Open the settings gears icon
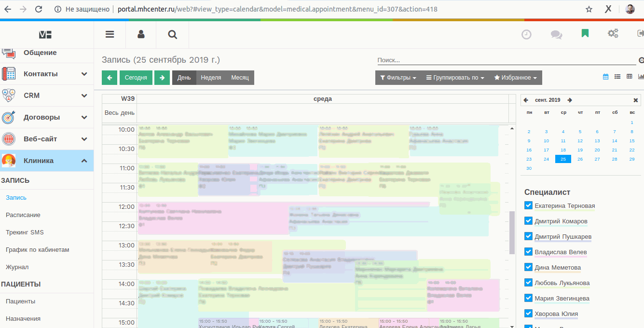Viewport: 644px width, 328px height. (613, 34)
